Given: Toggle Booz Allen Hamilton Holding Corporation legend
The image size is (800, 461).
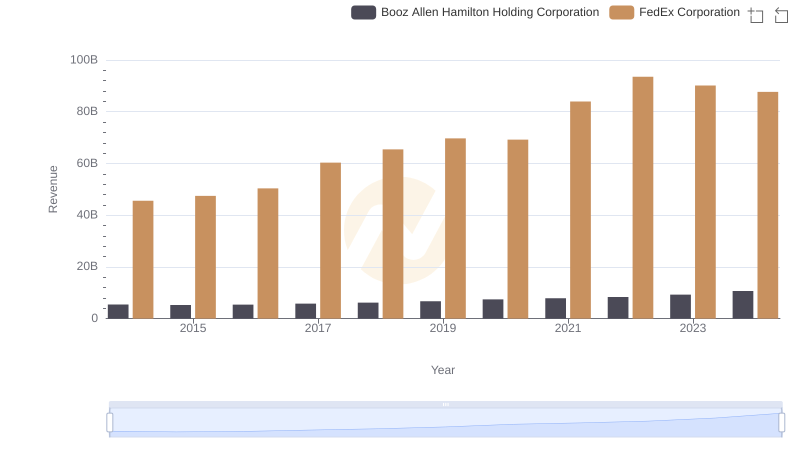Looking at the screenshot, I should [x=475, y=12].
